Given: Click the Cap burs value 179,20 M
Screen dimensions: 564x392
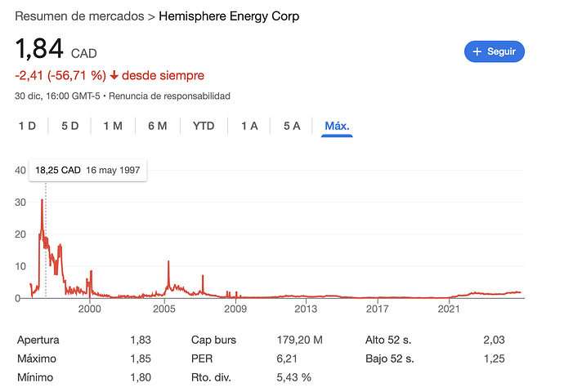Looking at the screenshot, I should [300, 340].
